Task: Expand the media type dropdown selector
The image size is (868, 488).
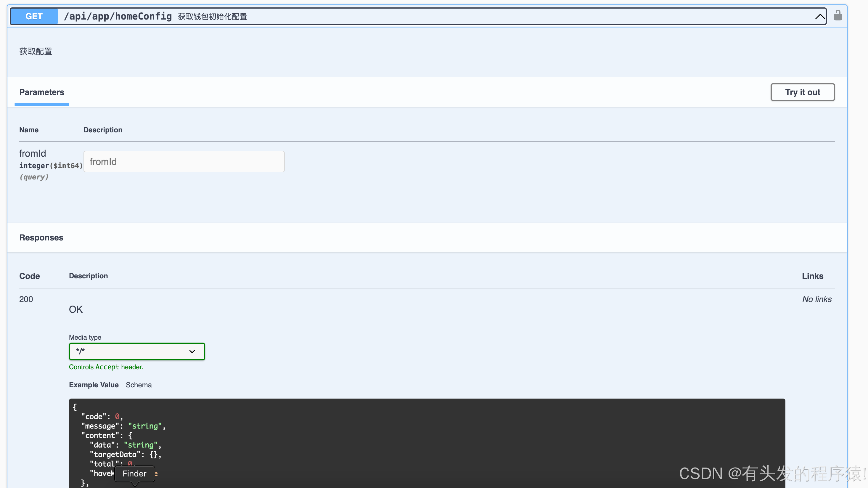Action: pos(136,351)
